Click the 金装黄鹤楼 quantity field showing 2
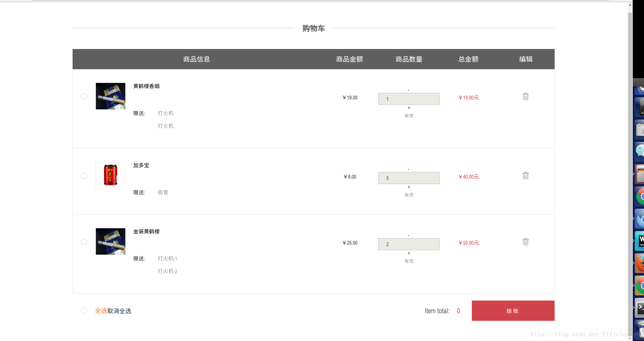 (409, 244)
